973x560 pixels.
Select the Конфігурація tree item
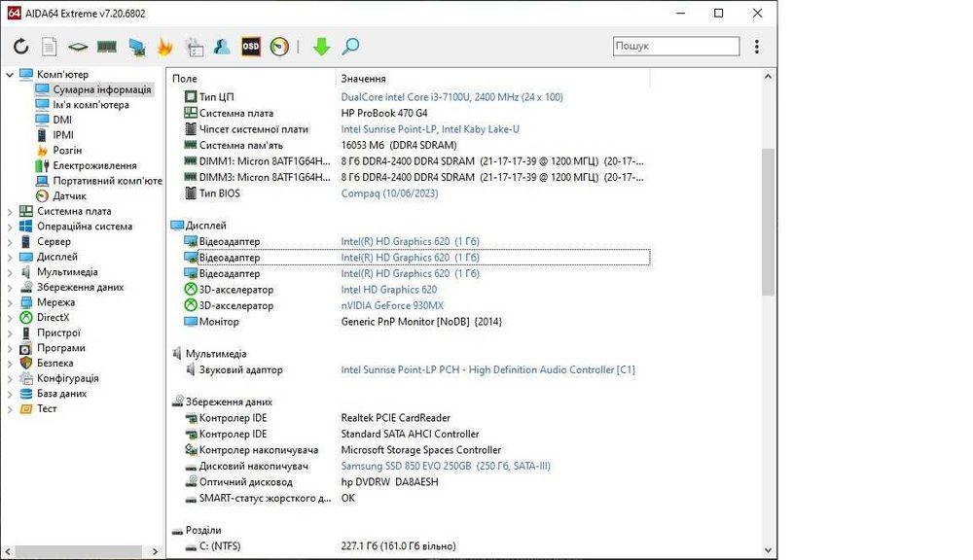[x=68, y=378]
